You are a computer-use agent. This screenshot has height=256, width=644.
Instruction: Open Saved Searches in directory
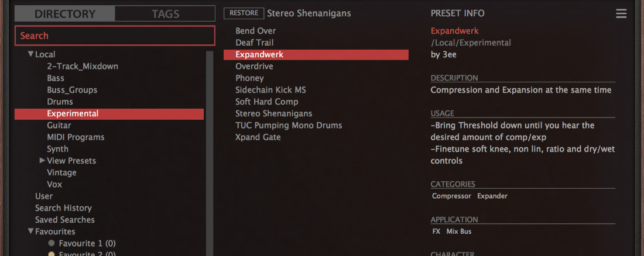[x=64, y=220]
